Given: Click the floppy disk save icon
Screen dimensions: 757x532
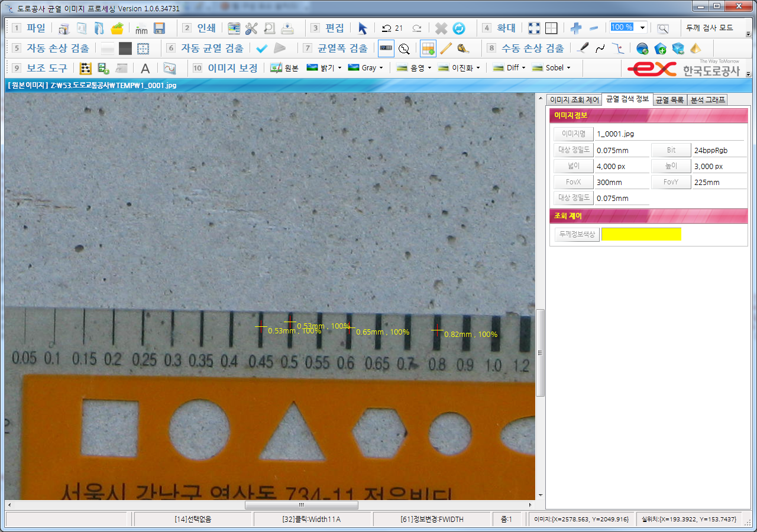Looking at the screenshot, I should coord(159,28).
